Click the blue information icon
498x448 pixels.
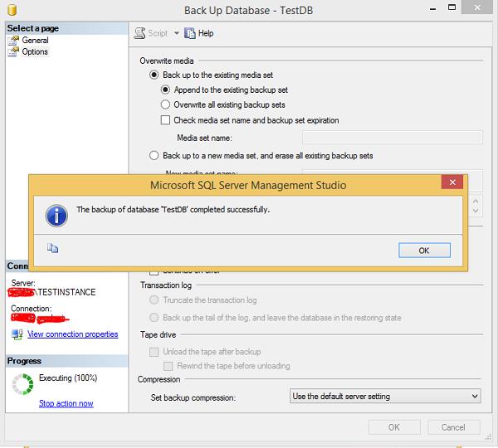pyautogui.click(x=56, y=215)
